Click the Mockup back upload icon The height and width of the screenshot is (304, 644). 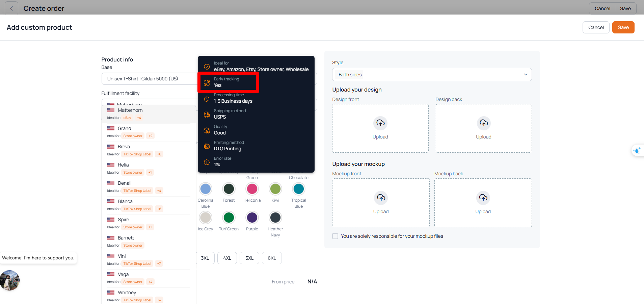click(x=483, y=198)
